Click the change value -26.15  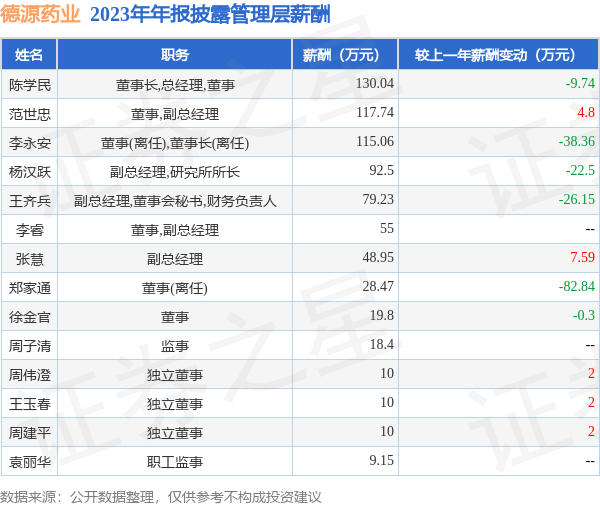577,199
